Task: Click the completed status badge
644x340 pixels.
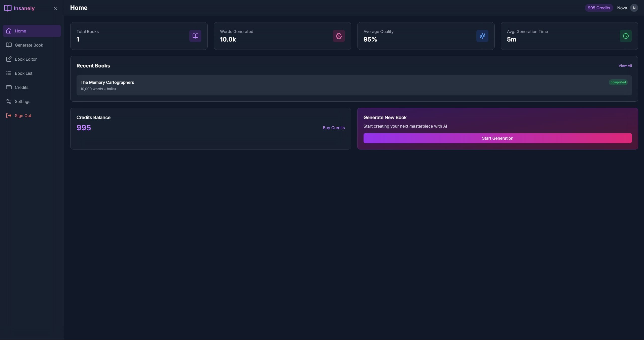Action: pyautogui.click(x=618, y=82)
